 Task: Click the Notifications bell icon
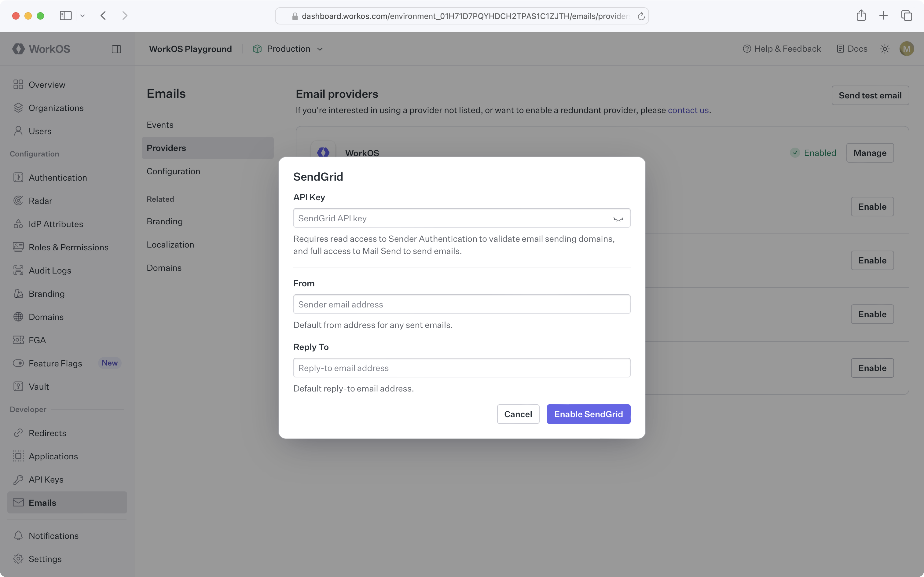(18, 535)
